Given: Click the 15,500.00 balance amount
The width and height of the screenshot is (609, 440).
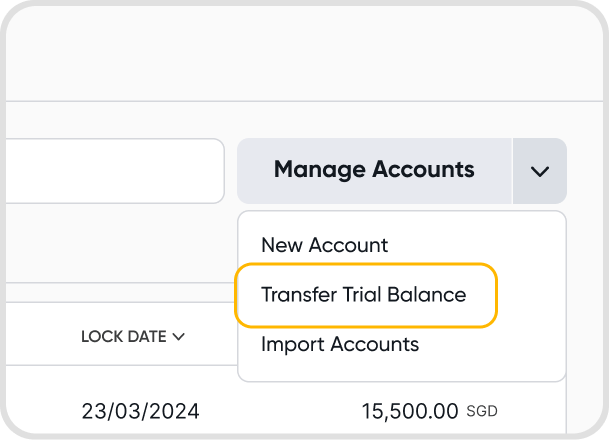Looking at the screenshot, I should coord(410,411).
